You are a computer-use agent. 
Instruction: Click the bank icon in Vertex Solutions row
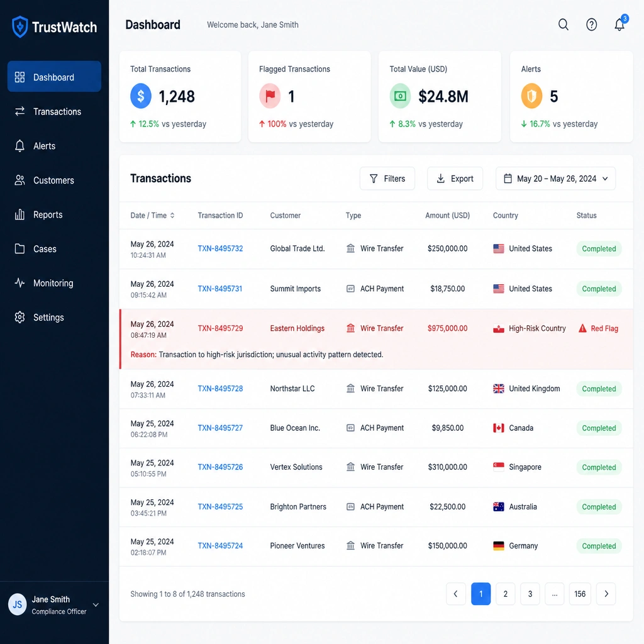(x=350, y=467)
